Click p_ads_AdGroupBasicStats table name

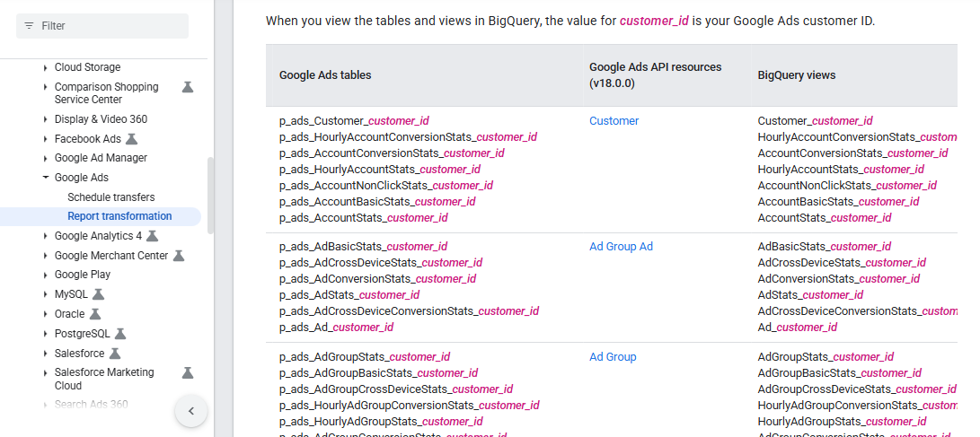[x=379, y=373]
